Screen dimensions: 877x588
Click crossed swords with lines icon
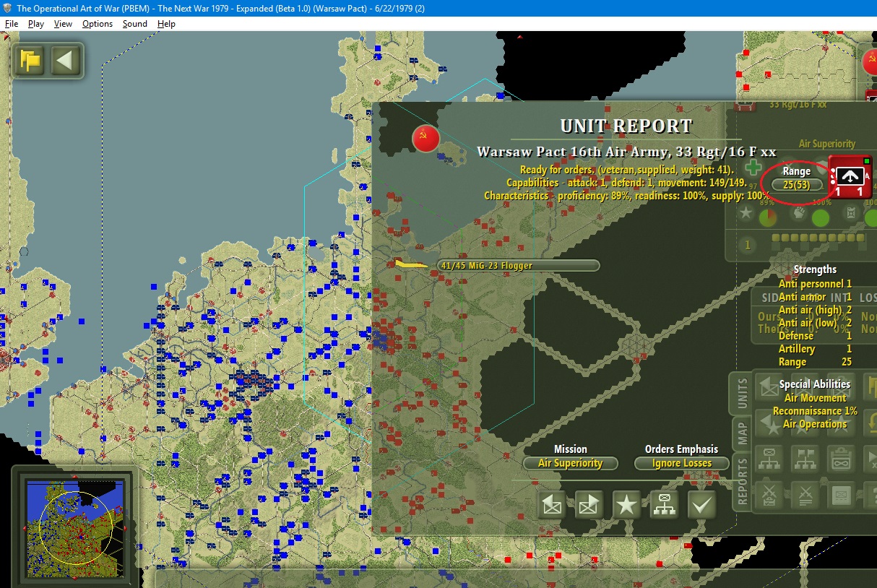(x=805, y=496)
